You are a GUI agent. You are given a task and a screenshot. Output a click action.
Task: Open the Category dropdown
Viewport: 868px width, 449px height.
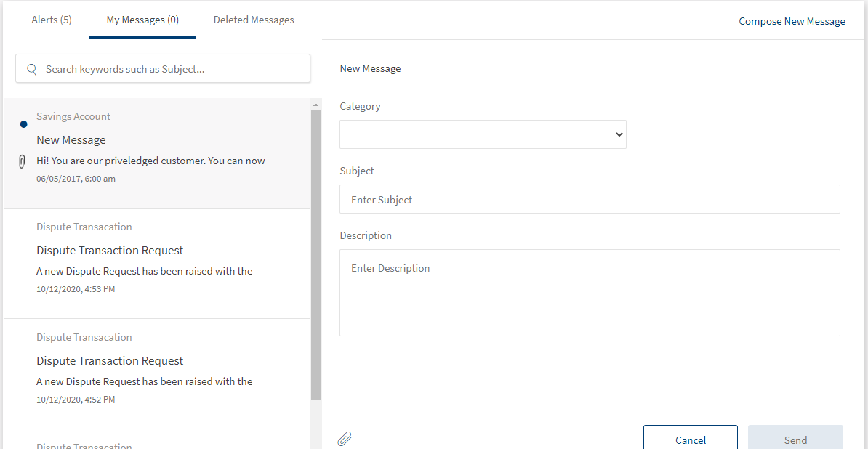click(483, 134)
